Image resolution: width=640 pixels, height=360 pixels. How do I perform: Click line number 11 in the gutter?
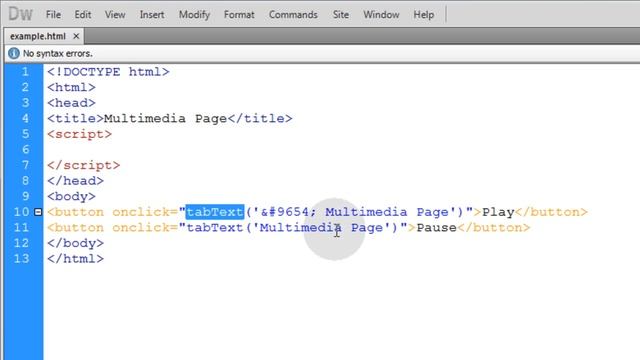[x=21, y=227]
